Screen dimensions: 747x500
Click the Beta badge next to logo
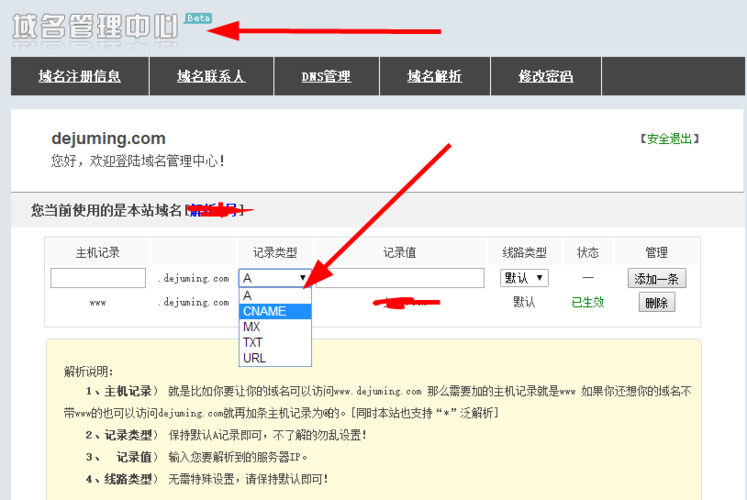(x=198, y=18)
